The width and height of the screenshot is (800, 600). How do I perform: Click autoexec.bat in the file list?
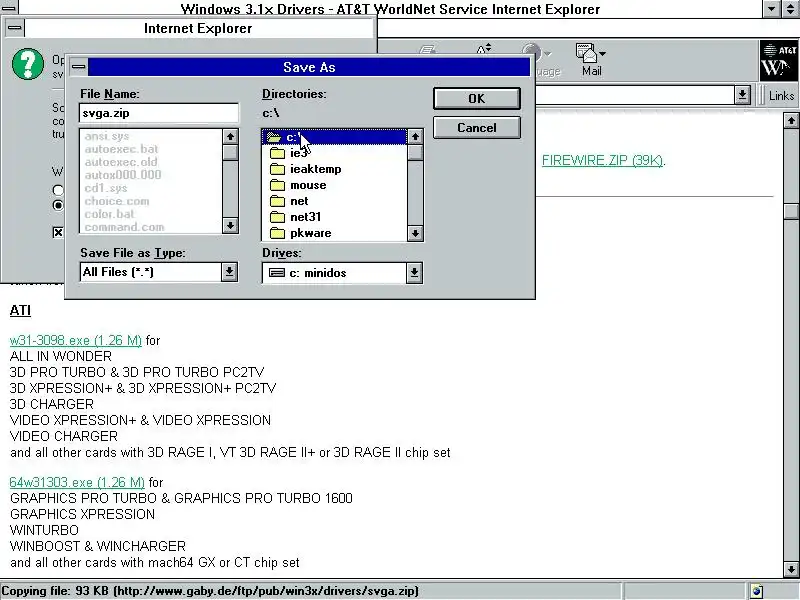[121, 149]
